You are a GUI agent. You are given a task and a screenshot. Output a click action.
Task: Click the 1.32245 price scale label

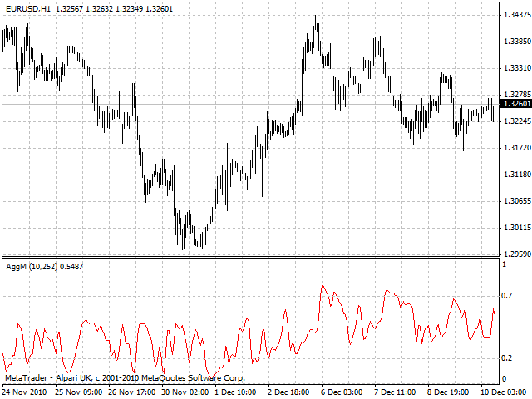(x=516, y=121)
